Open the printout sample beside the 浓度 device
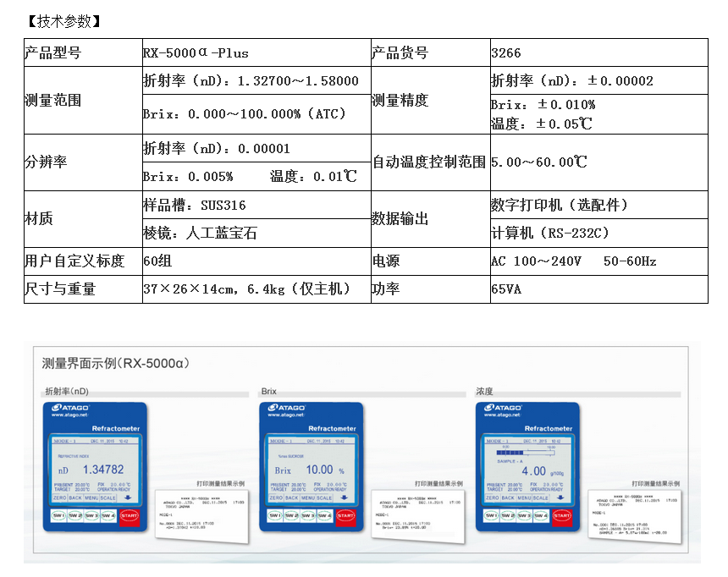Screen dimensions: 728x577 (635, 516)
